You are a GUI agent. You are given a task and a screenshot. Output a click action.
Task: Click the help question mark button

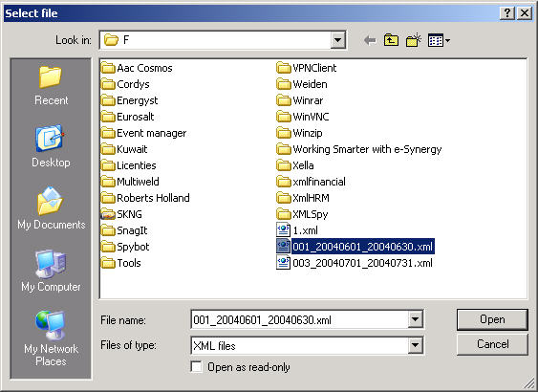(x=507, y=13)
